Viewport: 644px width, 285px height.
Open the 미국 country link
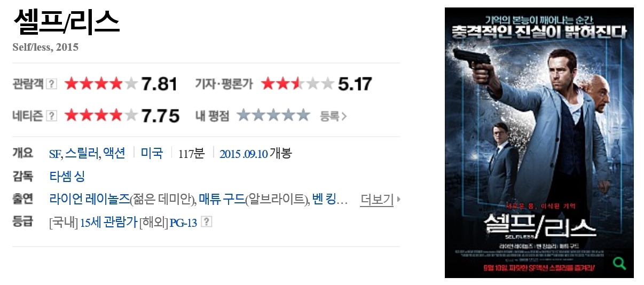[152, 154]
